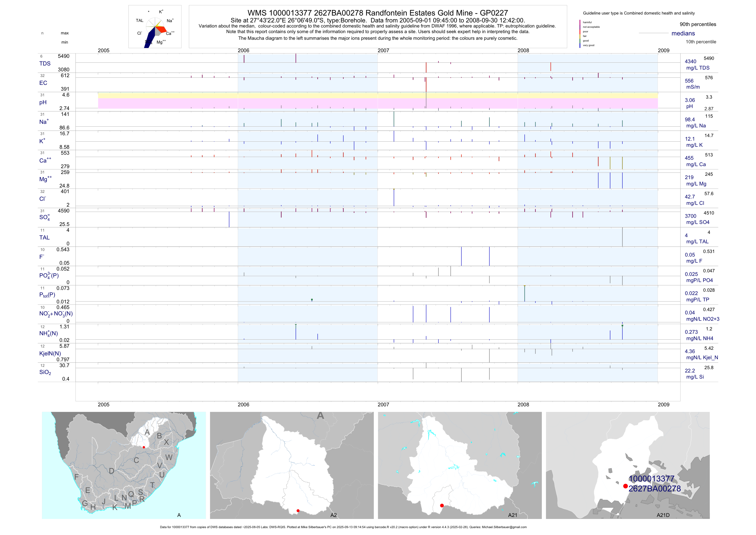Open the A21D quaternary catchment map

click(x=628, y=465)
